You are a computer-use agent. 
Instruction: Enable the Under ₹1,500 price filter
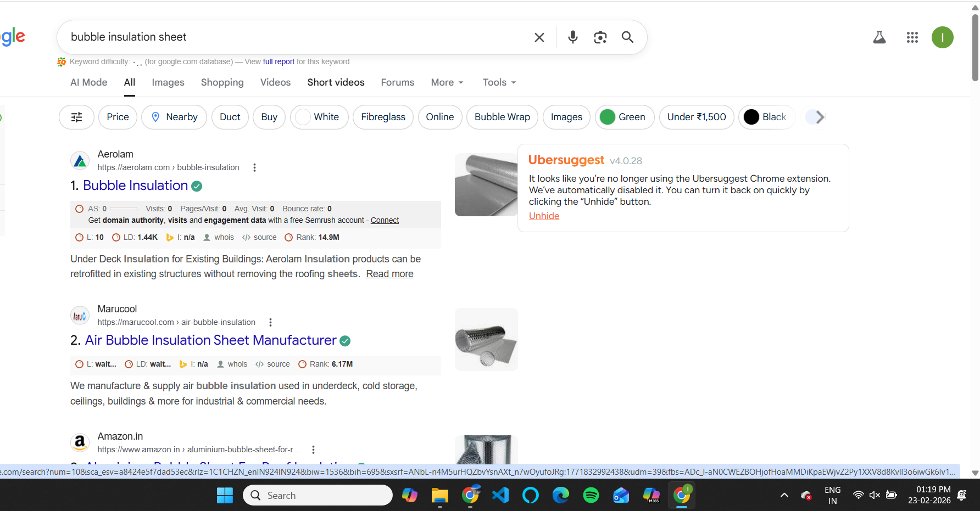tap(696, 117)
